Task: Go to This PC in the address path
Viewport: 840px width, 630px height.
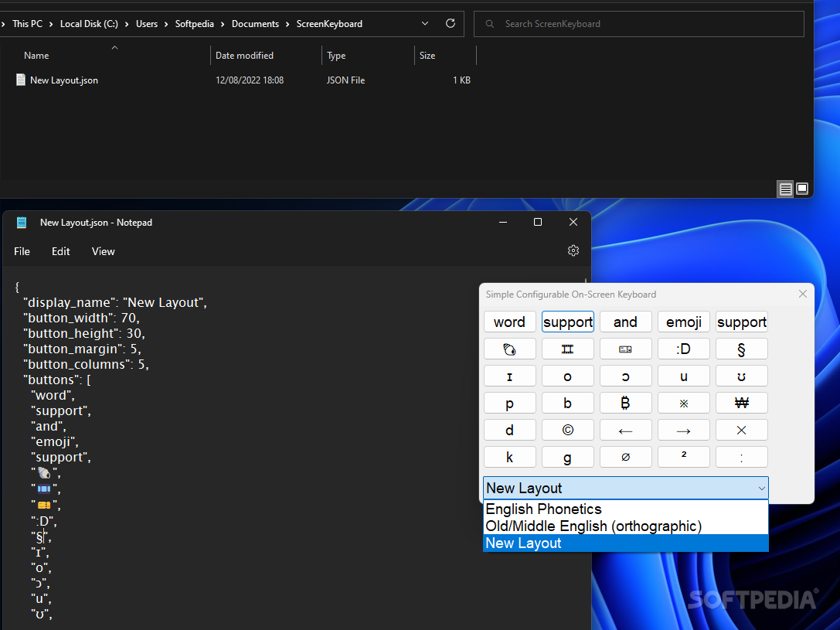Action: (x=27, y=24)
